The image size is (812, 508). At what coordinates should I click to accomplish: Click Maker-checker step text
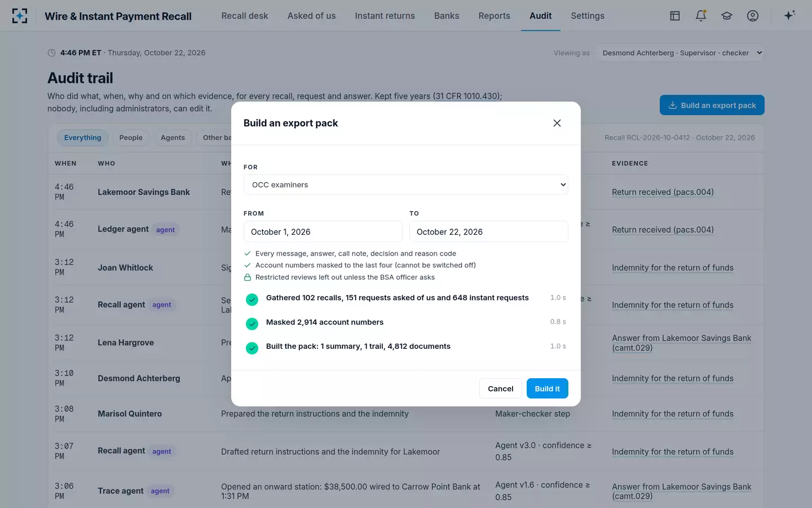pos(532,414)
